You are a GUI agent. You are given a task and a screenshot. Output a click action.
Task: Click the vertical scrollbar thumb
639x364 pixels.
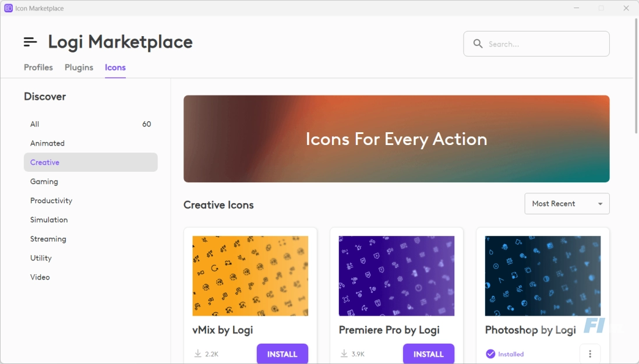[x=636, y=75]
